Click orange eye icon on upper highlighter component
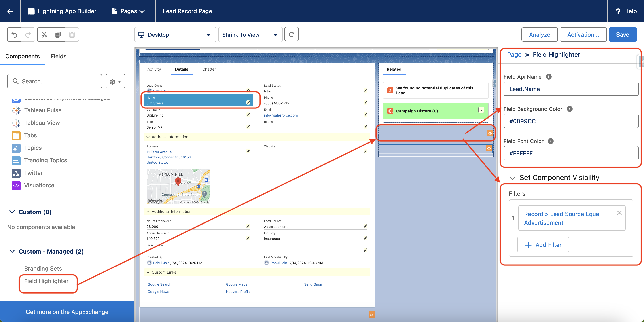 pos(490,133)
